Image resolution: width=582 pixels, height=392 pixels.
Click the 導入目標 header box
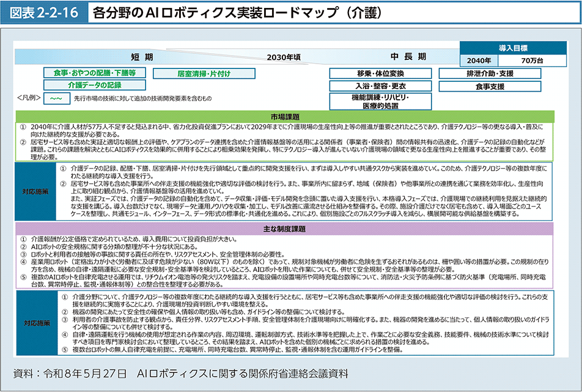click(514, 48)
